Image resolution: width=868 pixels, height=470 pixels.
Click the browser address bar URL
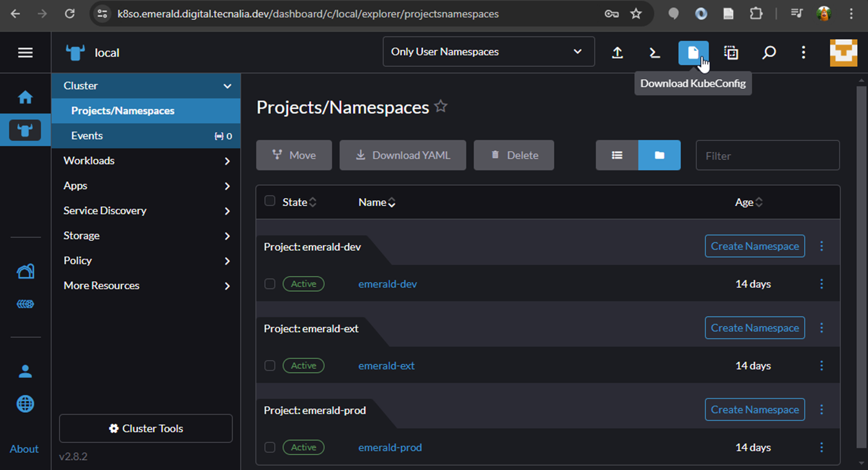coord(308,13)
